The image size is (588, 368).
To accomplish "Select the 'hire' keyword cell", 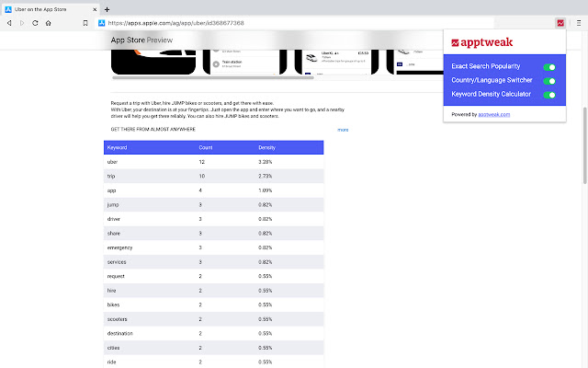I will 111,291.
